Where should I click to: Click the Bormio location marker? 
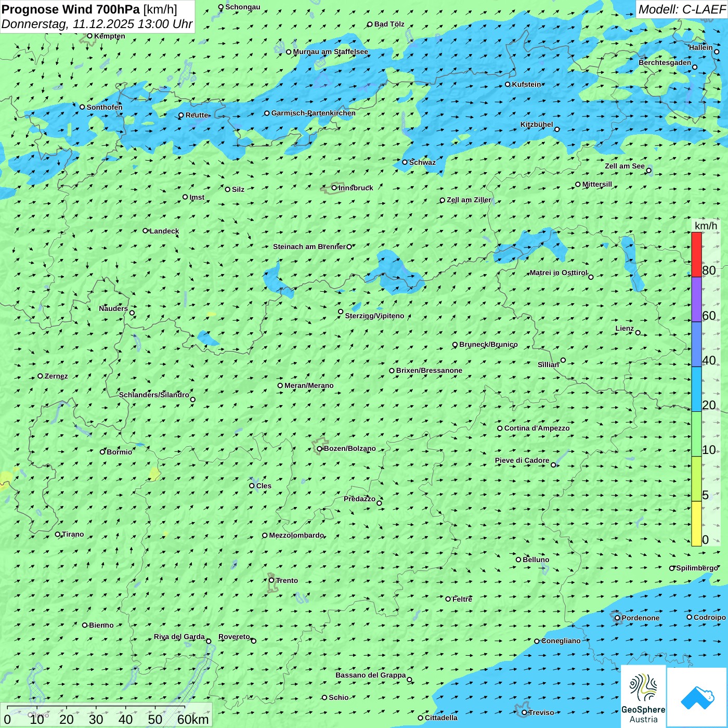pos(102,452)
